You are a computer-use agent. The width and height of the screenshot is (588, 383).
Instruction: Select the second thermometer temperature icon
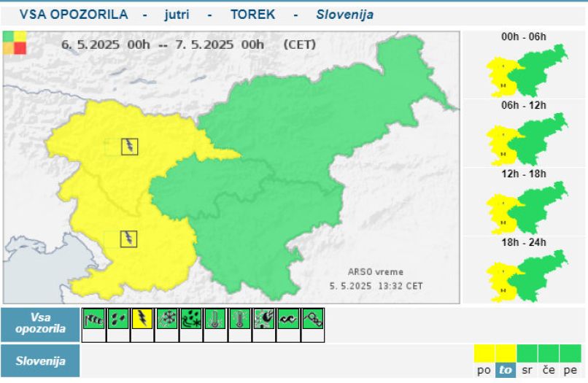click(239, 319)
